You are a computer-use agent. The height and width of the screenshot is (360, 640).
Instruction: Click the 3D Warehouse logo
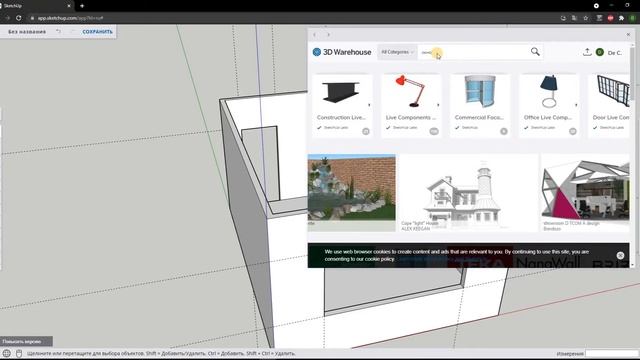click(342, 52)
